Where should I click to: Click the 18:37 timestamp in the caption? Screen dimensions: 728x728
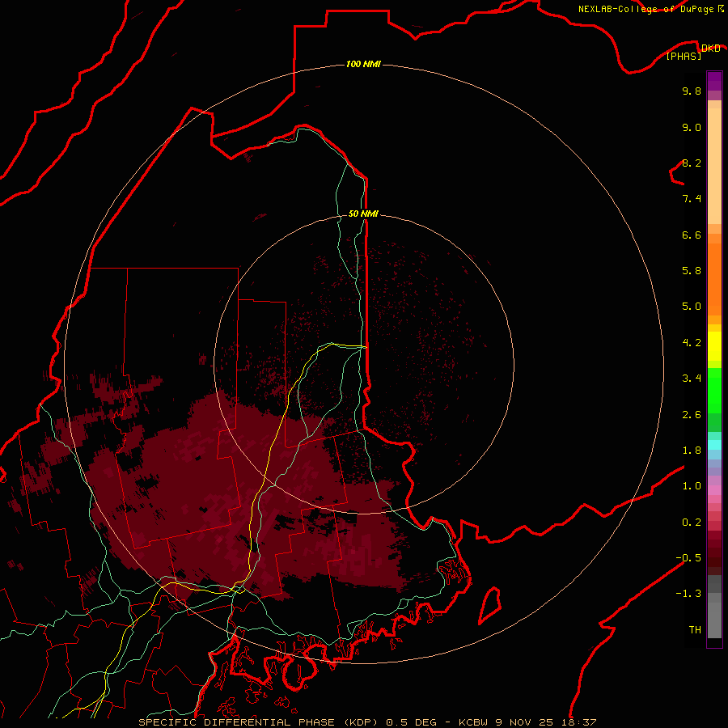581,722
